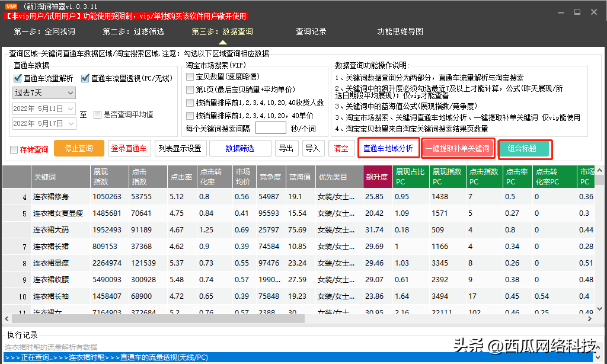Open 直通车地域分析 regional analysis
The width and height of the screenshot is (607, 364).
pos(389,149)
